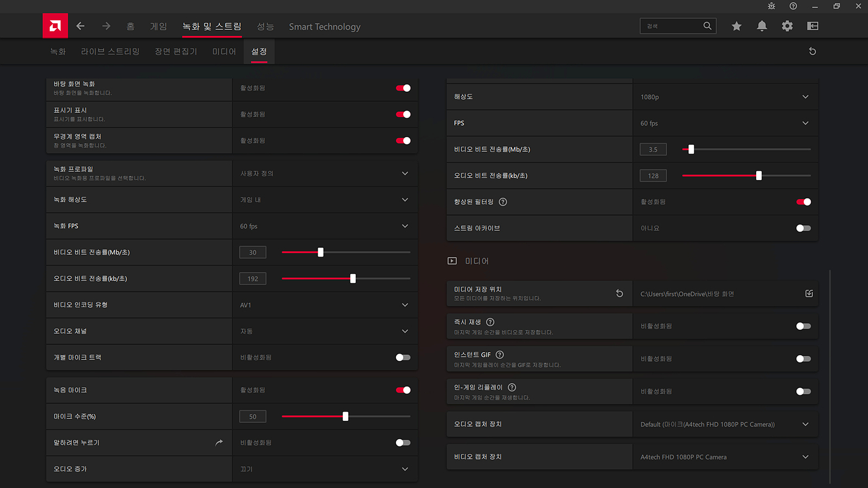Expand 비디오 인코딩 유형 AV1 dropdown
The width and height of the screenshot is (868, 488).
point(405,305)
